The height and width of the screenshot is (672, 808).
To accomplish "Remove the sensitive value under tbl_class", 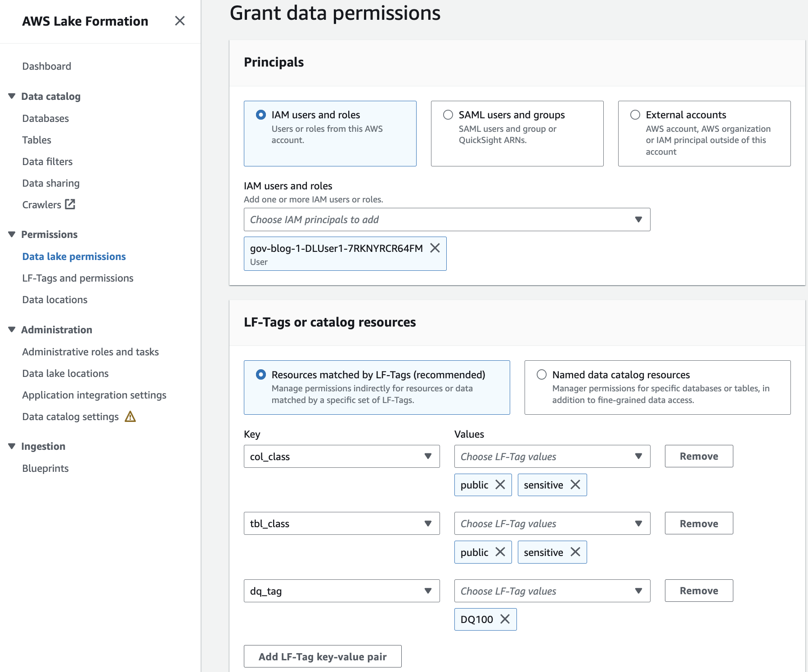I will pos(575,552).
